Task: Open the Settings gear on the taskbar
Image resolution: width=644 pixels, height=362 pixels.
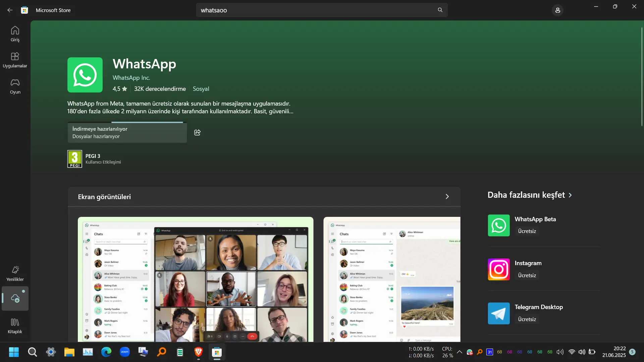Action: [x=51, y=352]
